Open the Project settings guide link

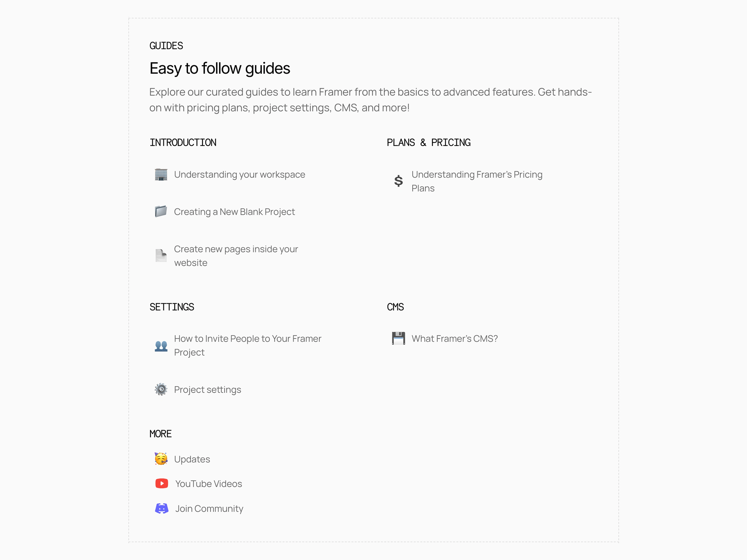208,389
